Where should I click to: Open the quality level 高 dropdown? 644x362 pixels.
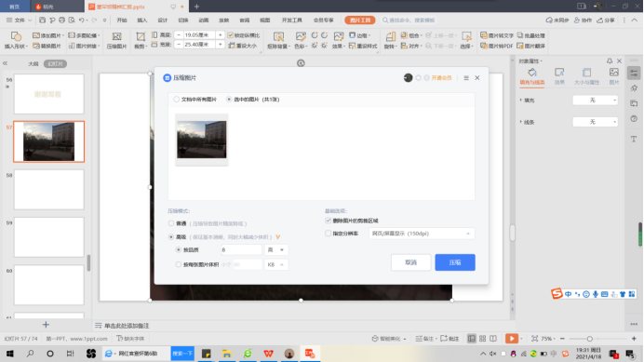276,249
